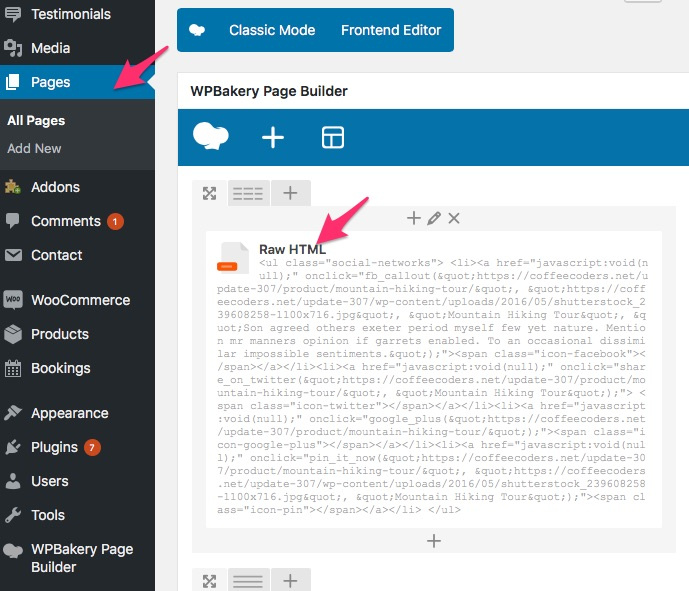Click the Appearance paintbrush icon

[x=13, y=413]
